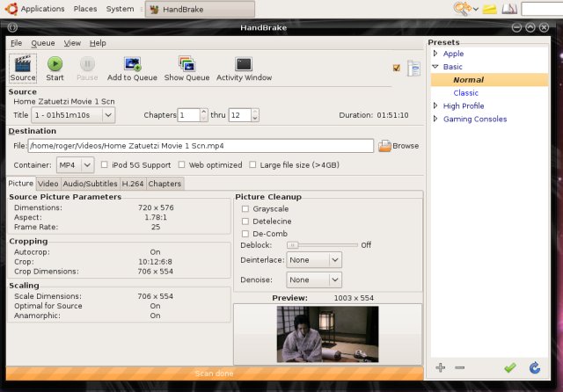Click the destination file path field
563x392 pixels.
click(x=201, y=146)
